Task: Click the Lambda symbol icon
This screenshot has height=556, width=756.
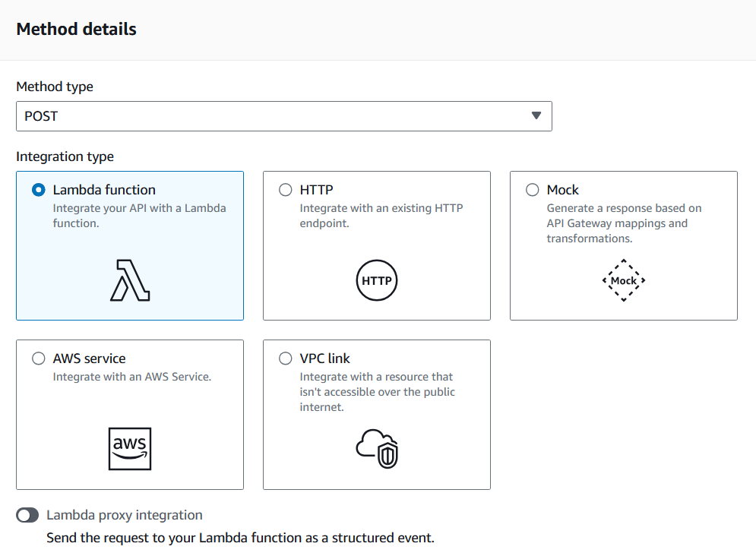Action: pos(130,280)
